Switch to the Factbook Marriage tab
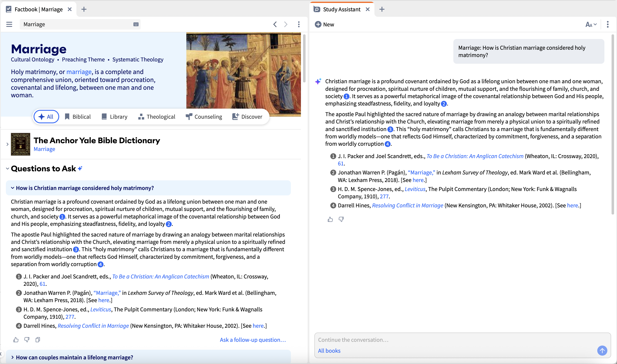617x364 pixels. pyautogui.click(x=39, y=9)
